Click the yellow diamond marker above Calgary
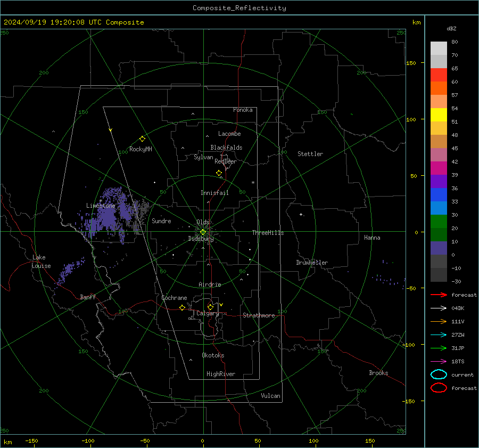Image resolution: width=479 pixels, height=448 pixels. tap(210, 307)
